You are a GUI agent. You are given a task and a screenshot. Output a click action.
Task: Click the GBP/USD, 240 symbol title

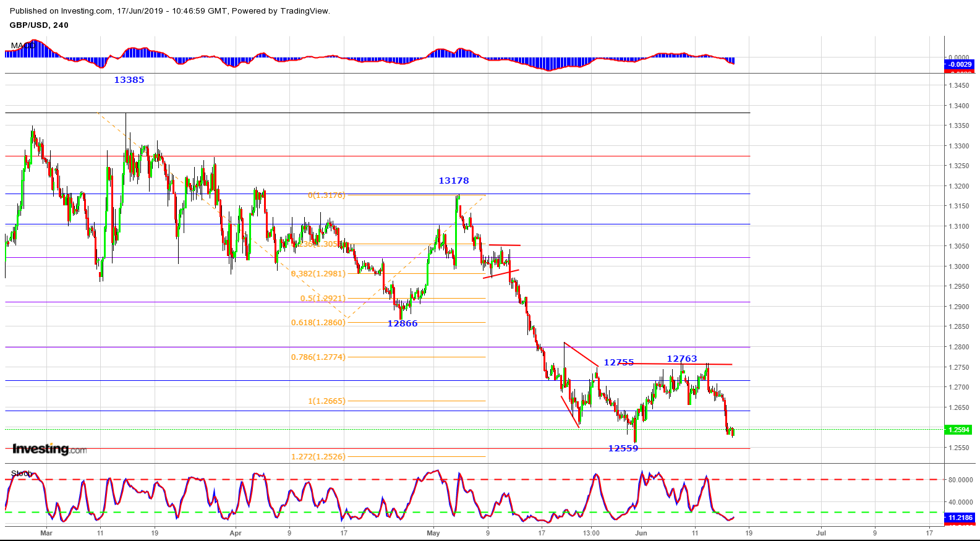[x=39, y=25]
